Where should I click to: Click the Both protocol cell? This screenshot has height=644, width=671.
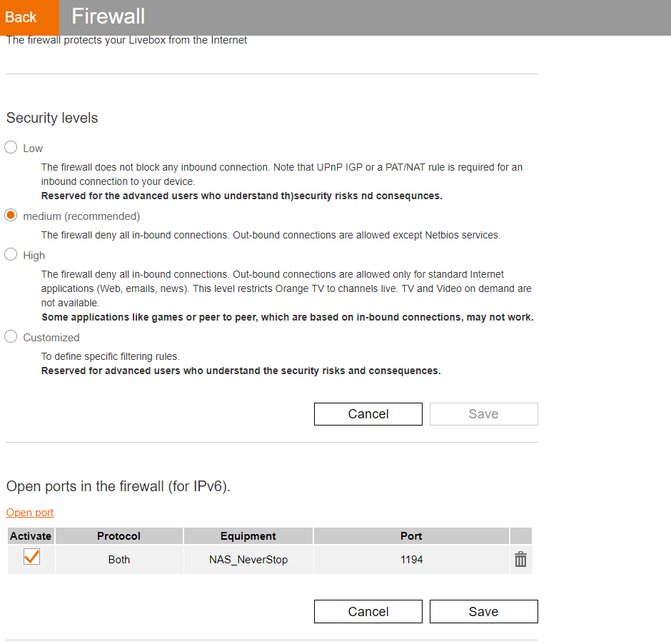[118, 560]
